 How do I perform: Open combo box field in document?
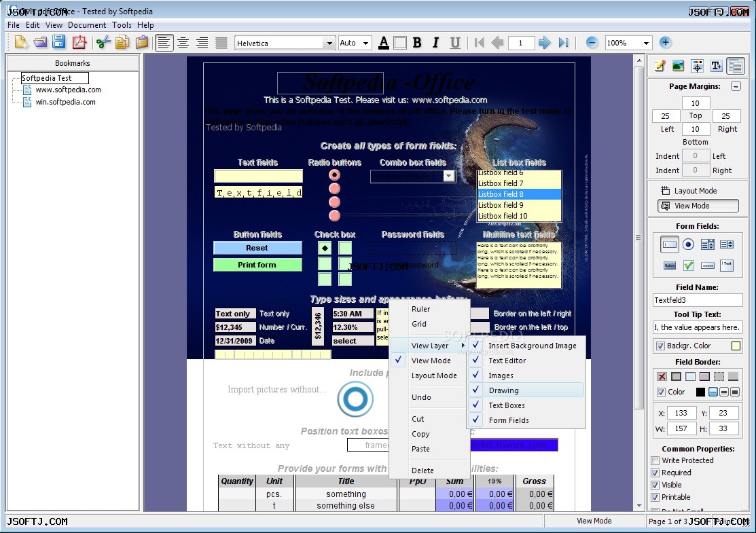coord(449,176)
